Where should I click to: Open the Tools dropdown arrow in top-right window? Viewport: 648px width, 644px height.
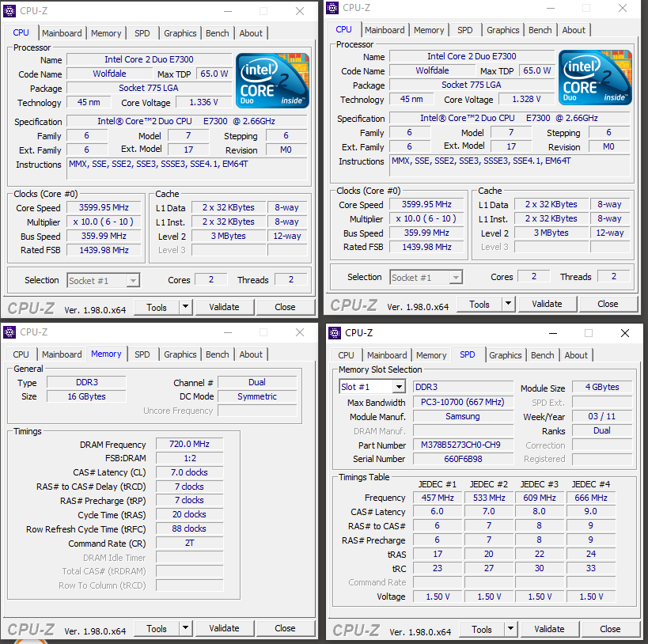[508, 304]
